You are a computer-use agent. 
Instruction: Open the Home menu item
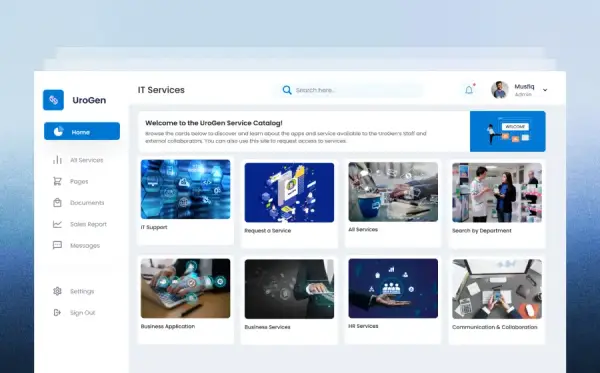pyautogui.click(x=82, y=131)
